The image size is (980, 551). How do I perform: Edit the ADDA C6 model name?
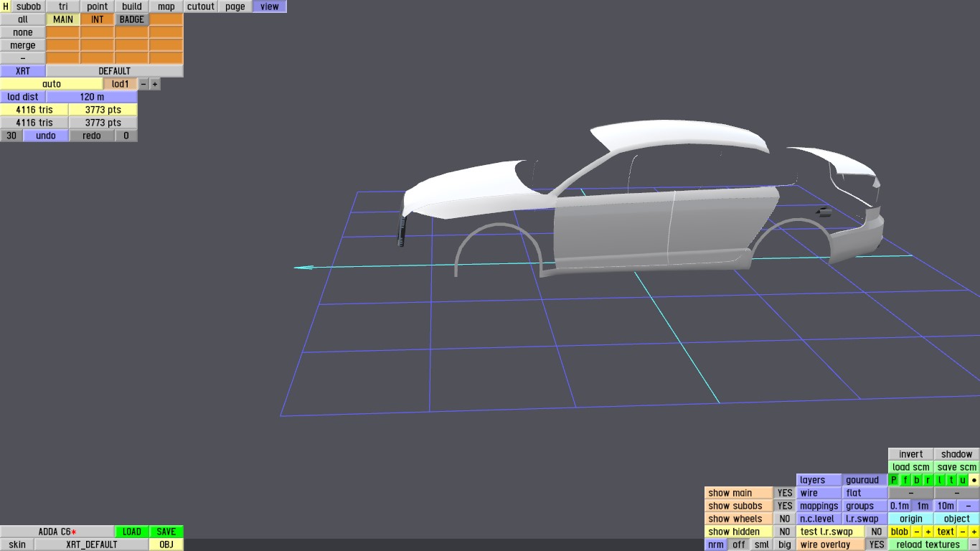[x=57, y=532]
